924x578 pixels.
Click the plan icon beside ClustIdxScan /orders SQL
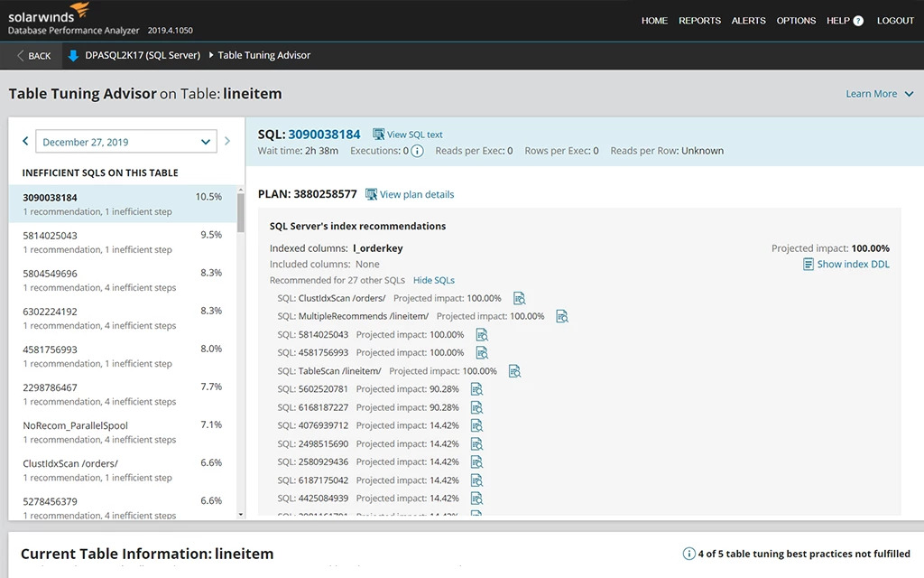pyautogui.click(x=519, y=298)
